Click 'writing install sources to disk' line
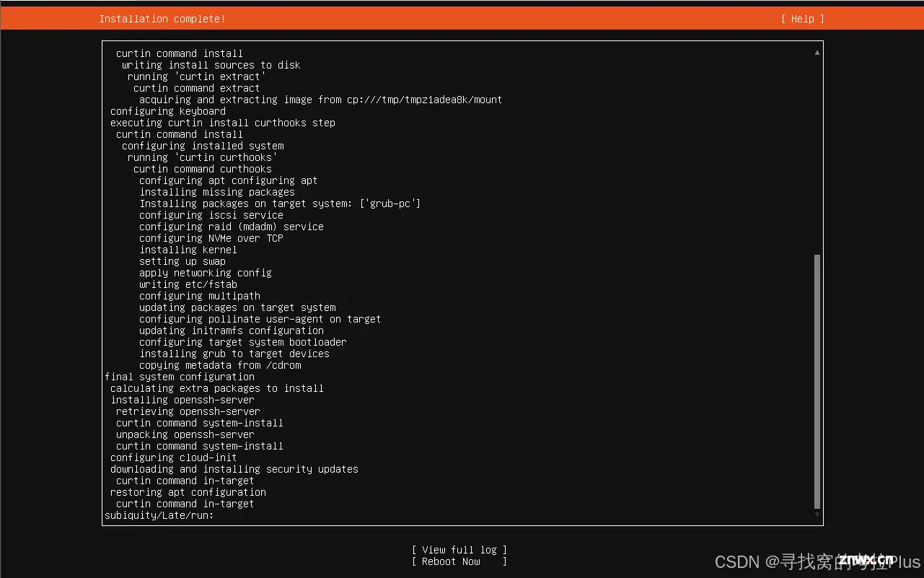 point(211,65)
